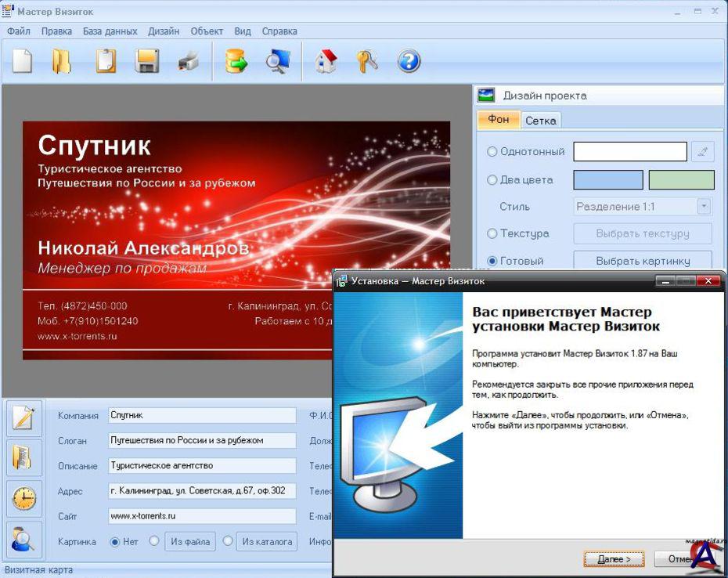Click the Слоган text input field
The height and width of the screenshot is (578, 728).
coord(202,441)
